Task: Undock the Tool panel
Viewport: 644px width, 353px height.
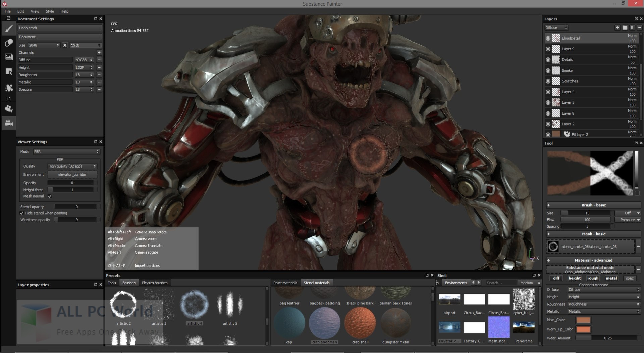Action: pos(636,143)
